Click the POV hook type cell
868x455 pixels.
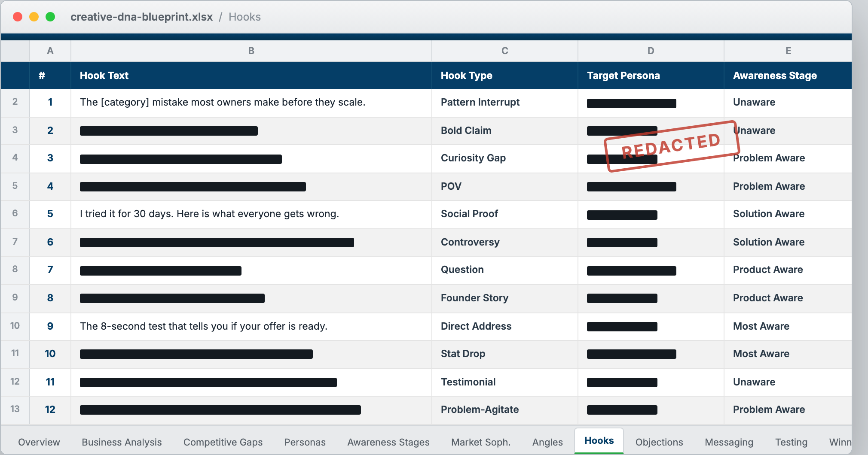(505, 186)
